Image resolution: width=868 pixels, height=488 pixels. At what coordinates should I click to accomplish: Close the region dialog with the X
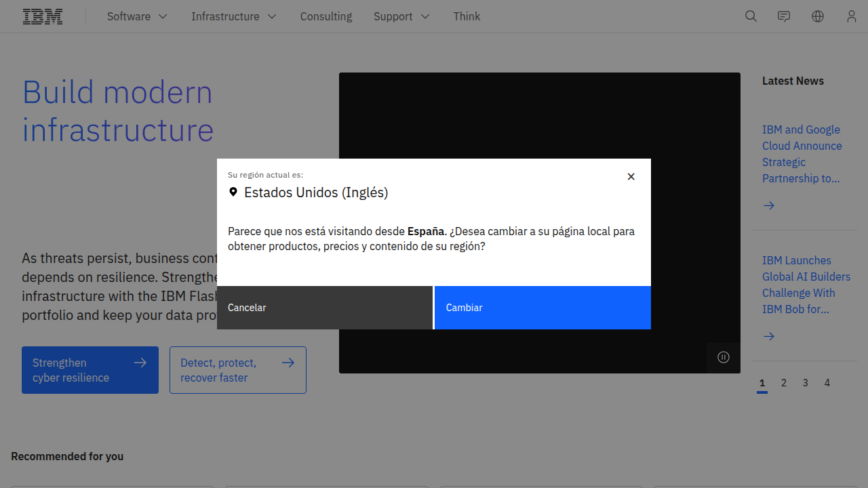click(631, 176)
